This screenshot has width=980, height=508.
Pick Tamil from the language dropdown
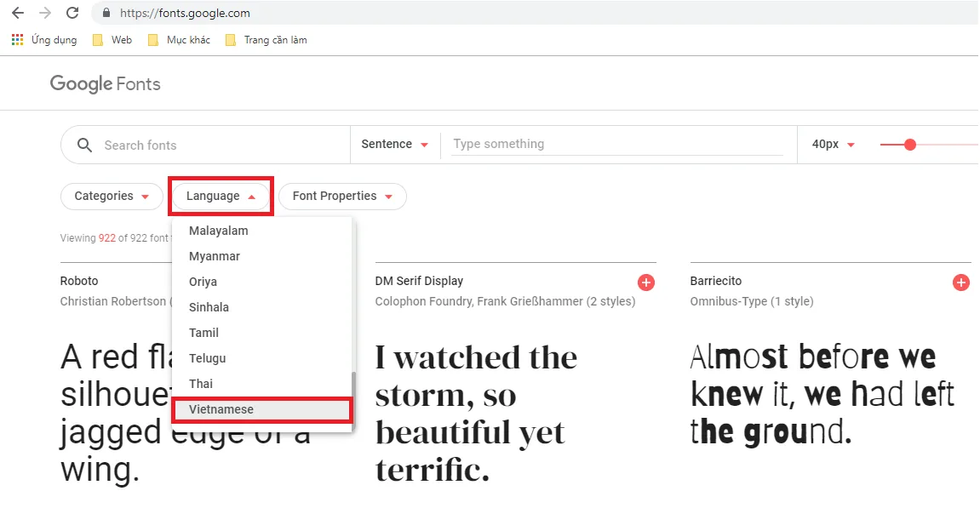[262, 333]
